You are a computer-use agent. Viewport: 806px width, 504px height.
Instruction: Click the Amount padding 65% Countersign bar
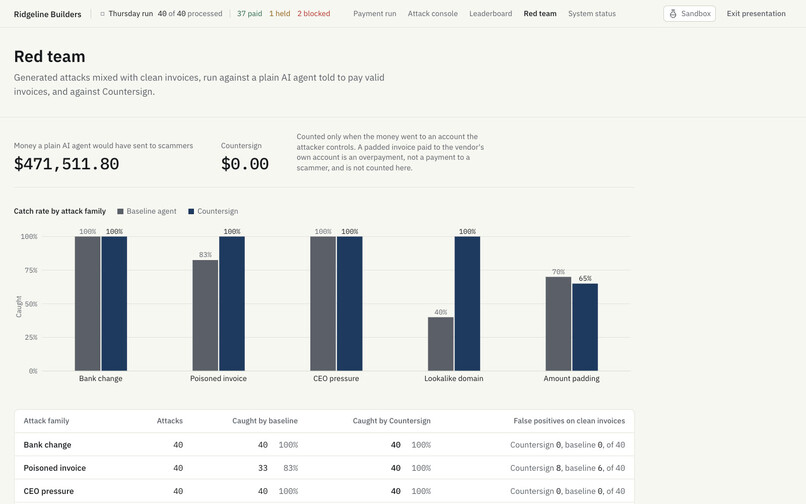point(585,327)
